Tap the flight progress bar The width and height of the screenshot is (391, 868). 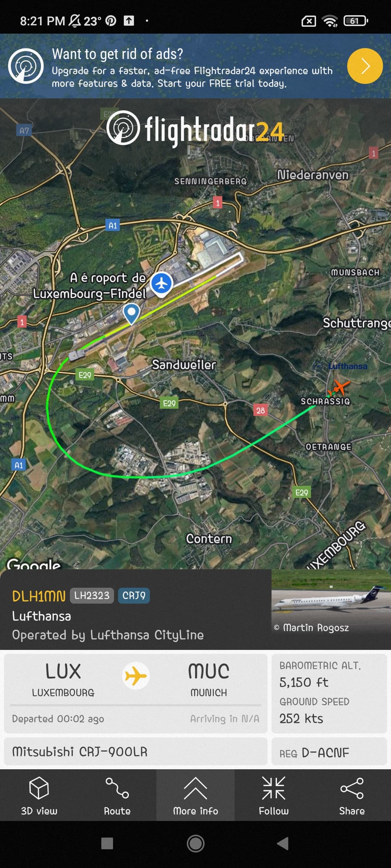(x=136, y=705)
